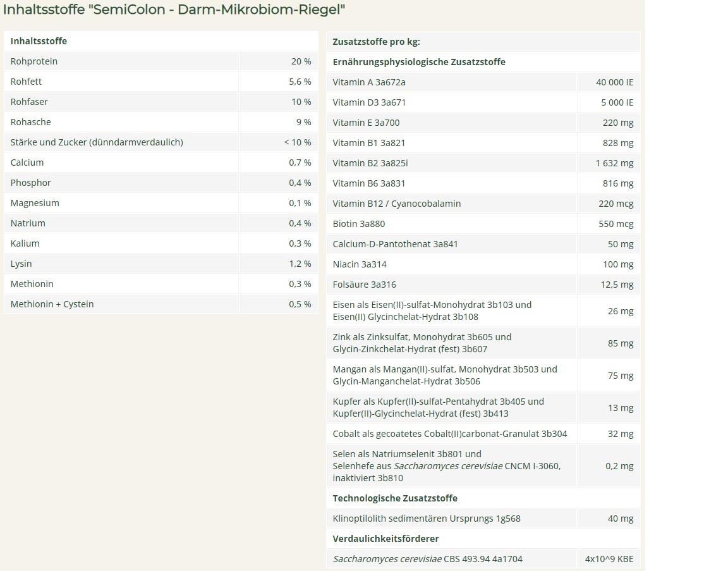Click the 1,2 % Lysin value
The height and width of the screenshot is (571, 728).
(300, 264)
